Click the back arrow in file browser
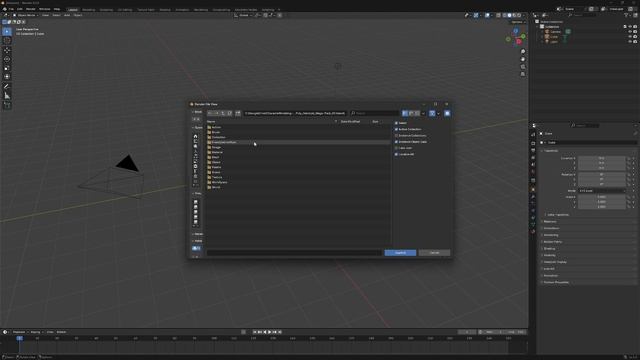The height and width of the screenshot is (360, 640). click(211, 113)
